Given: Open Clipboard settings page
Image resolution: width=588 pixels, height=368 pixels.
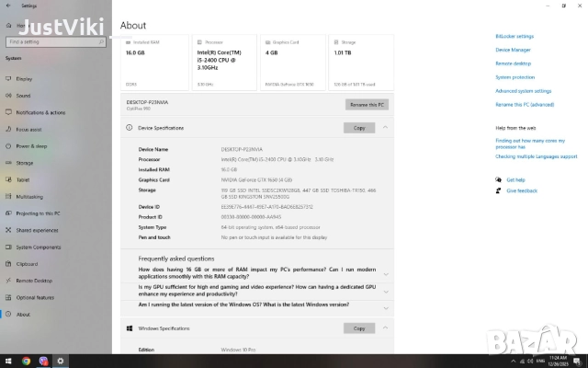Looking at the screenshot, I should (x=28, y=263).
